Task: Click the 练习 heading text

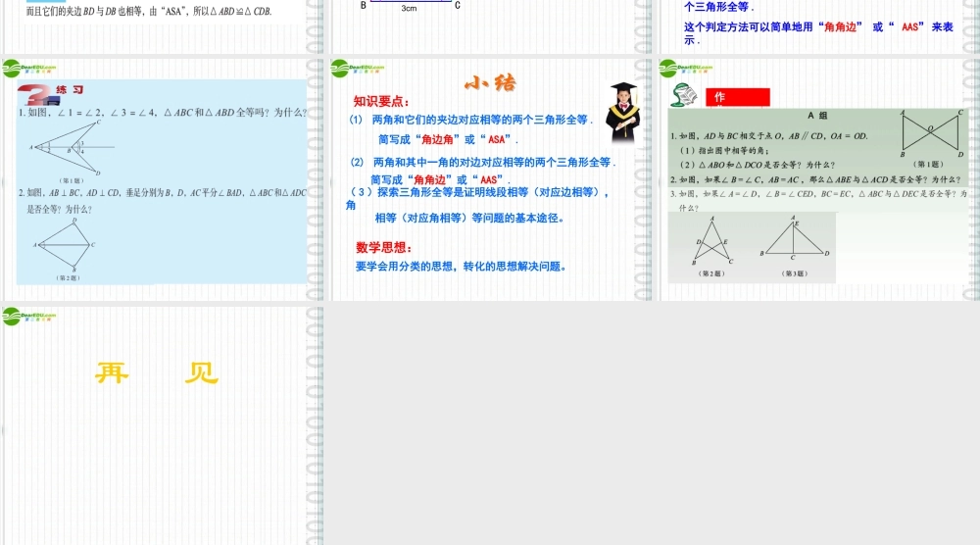Action: point(70,90)
